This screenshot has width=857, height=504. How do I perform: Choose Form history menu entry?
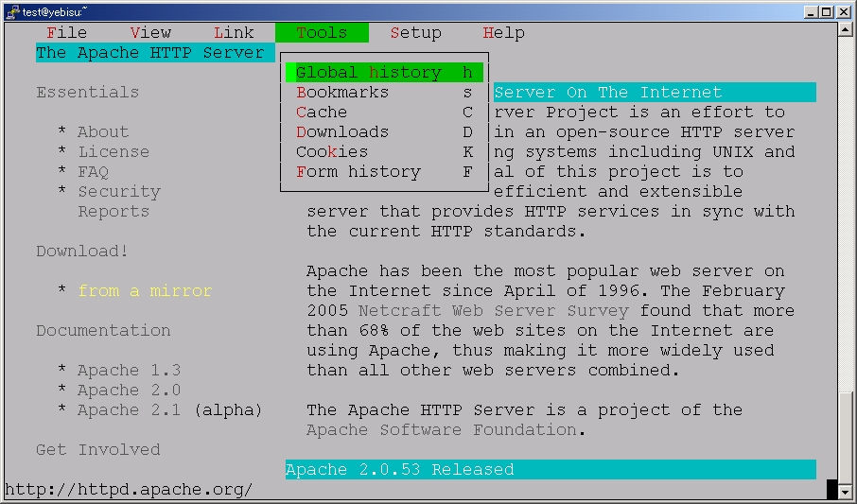point(384,172)
